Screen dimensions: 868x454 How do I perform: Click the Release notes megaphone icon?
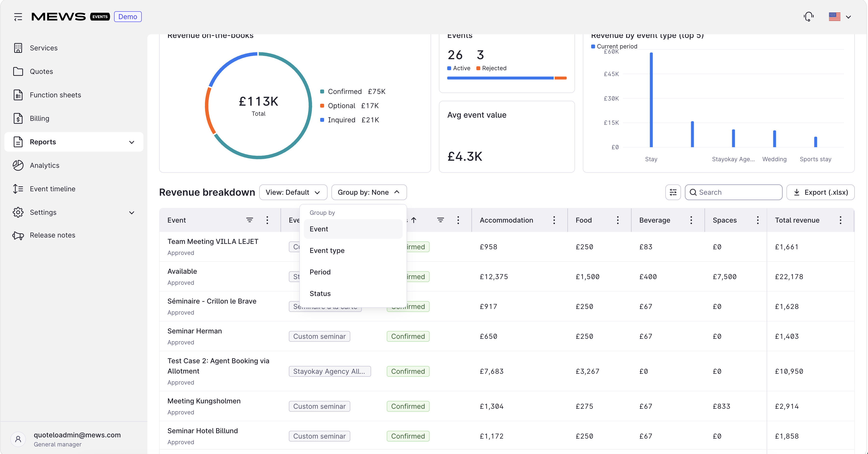tap(18, 235)
